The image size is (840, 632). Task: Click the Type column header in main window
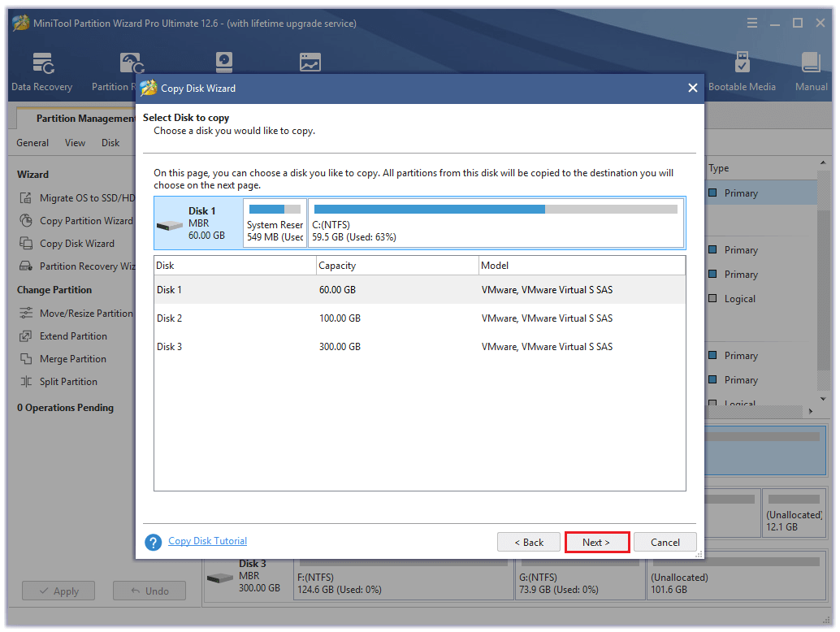718,168
